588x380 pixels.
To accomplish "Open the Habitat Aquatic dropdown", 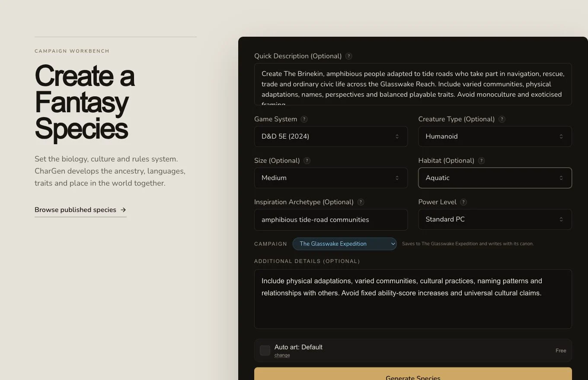I will pos(495,178).
